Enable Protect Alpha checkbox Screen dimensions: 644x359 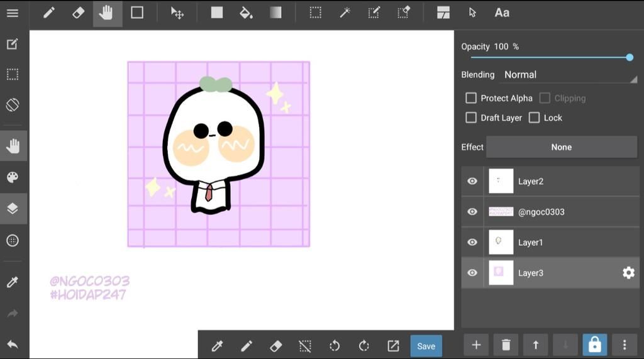tap(471, 98)
